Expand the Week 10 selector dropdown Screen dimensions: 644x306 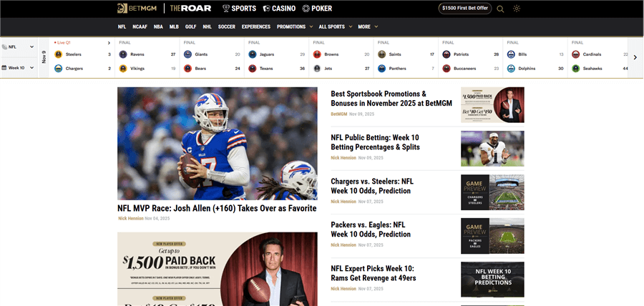18,68
